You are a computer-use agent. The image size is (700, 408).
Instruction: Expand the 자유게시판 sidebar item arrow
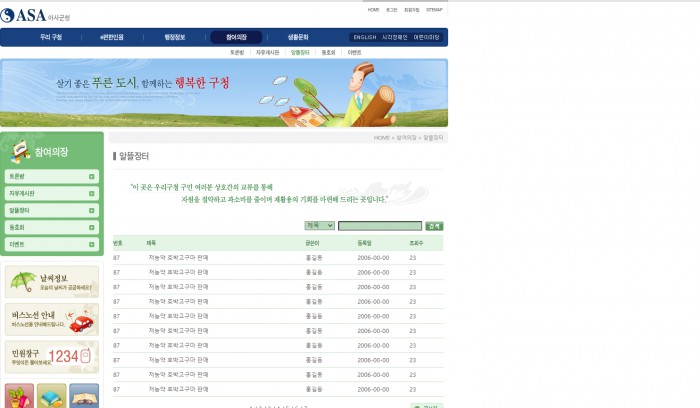(x=91, y=194)
